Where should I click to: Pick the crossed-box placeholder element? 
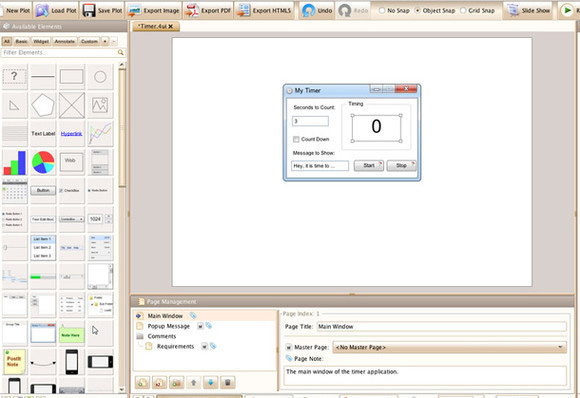point(71,105)
